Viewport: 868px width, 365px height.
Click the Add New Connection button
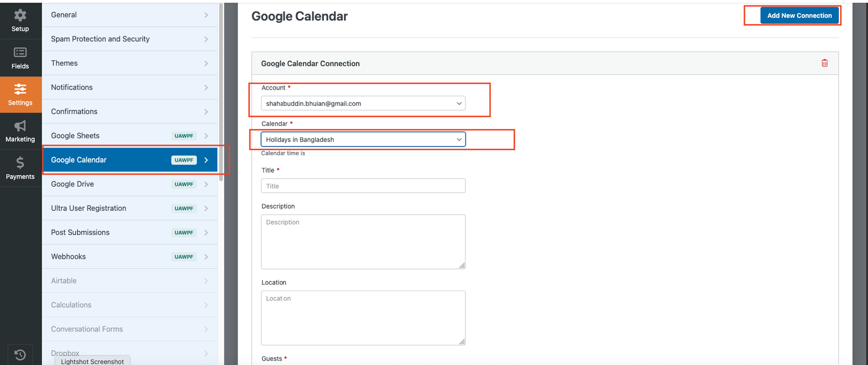point(799,16)
